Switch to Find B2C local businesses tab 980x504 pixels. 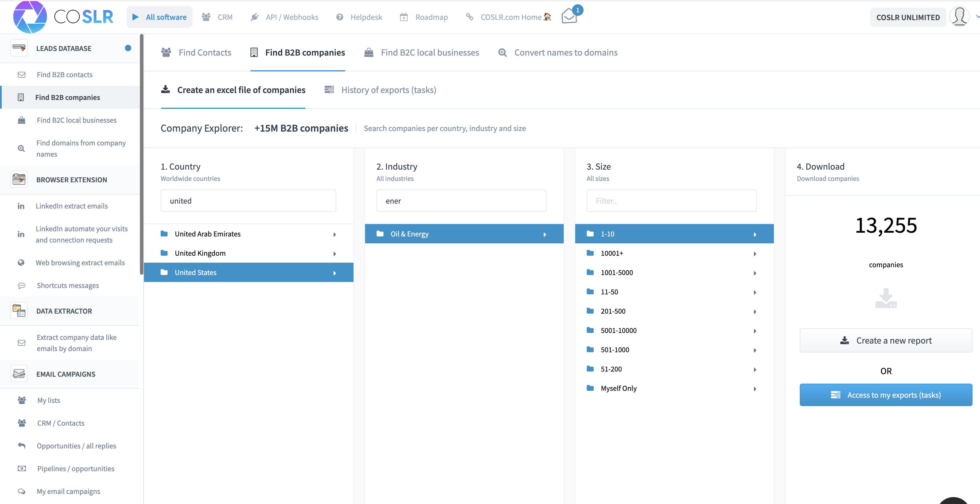(x=421, y=52)
